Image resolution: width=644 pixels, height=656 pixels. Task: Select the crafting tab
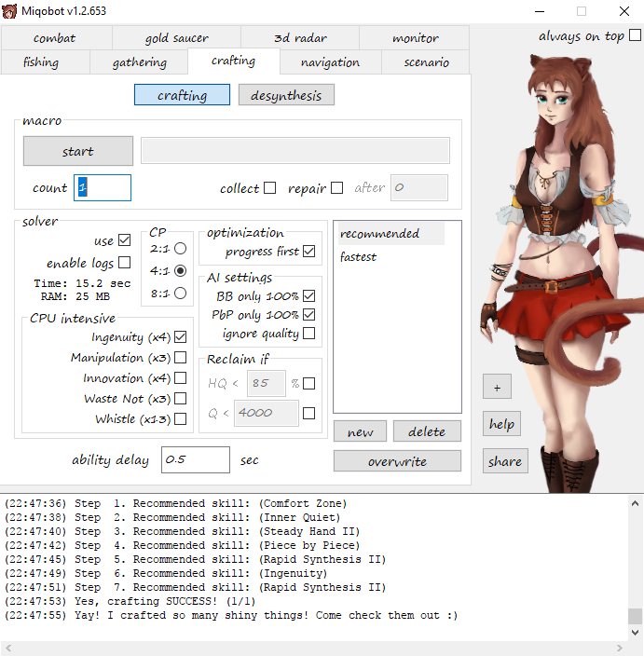(x=234, y=61)
